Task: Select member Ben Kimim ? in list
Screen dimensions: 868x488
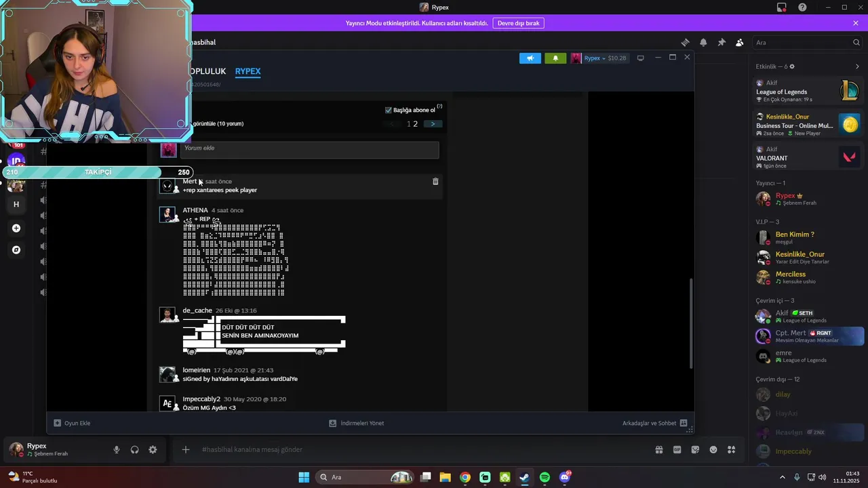Action: coord(808,237)
